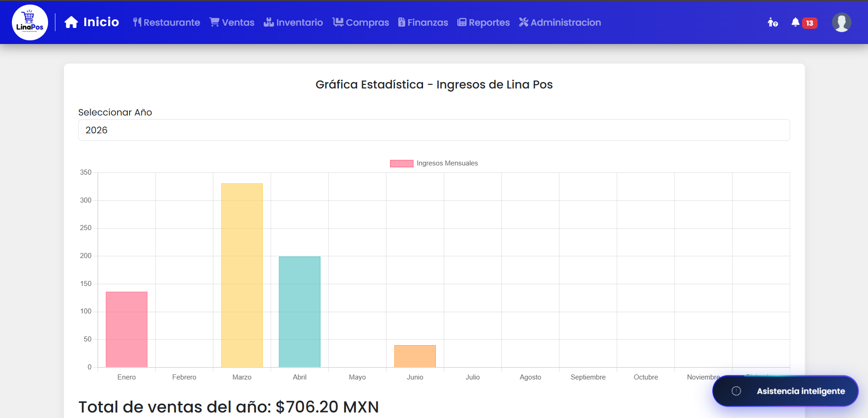The image size is (868, 418).
Task: Open the Asistencia inteligente button
Action: [x=785, y=391]
